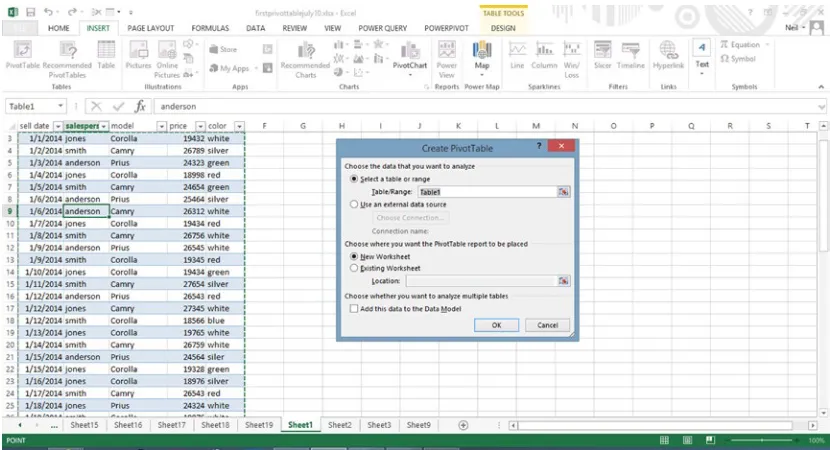This screenshot has height=450, width=830.
Task: Open the PAGE LAYOUT tab
Action: point(150,28)
